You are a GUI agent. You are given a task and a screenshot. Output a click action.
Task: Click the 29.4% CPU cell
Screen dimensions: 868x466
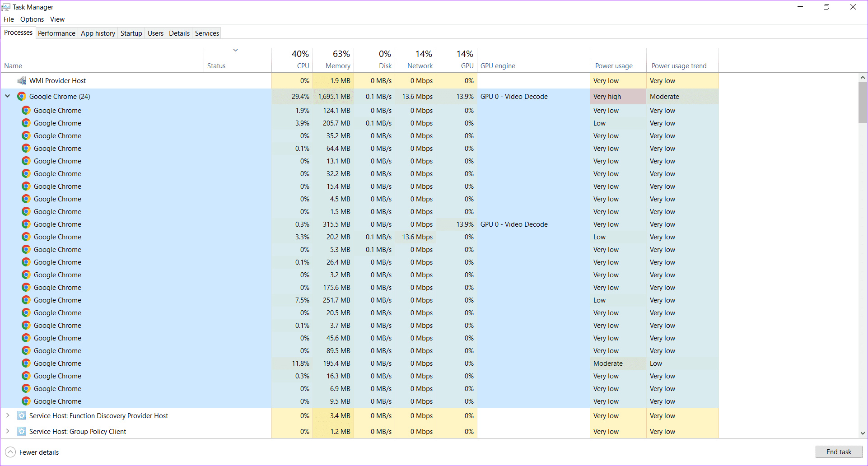pos(292,96)
